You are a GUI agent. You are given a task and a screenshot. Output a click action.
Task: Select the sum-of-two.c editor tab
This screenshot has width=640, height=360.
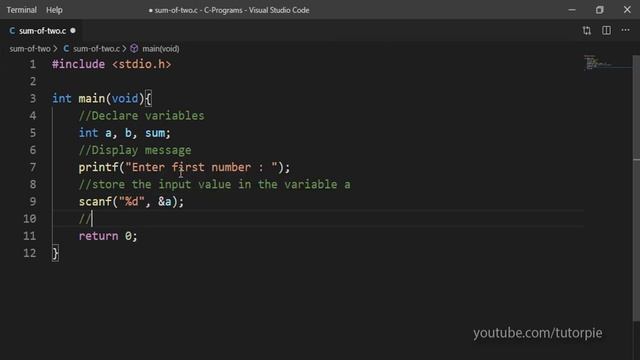pos(42,31)
